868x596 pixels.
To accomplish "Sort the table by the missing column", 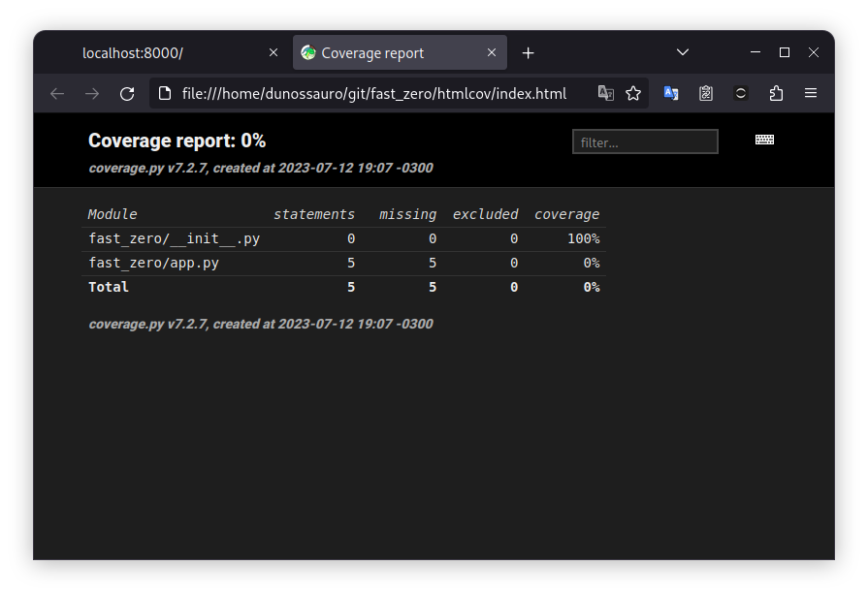I will (407, 214).
